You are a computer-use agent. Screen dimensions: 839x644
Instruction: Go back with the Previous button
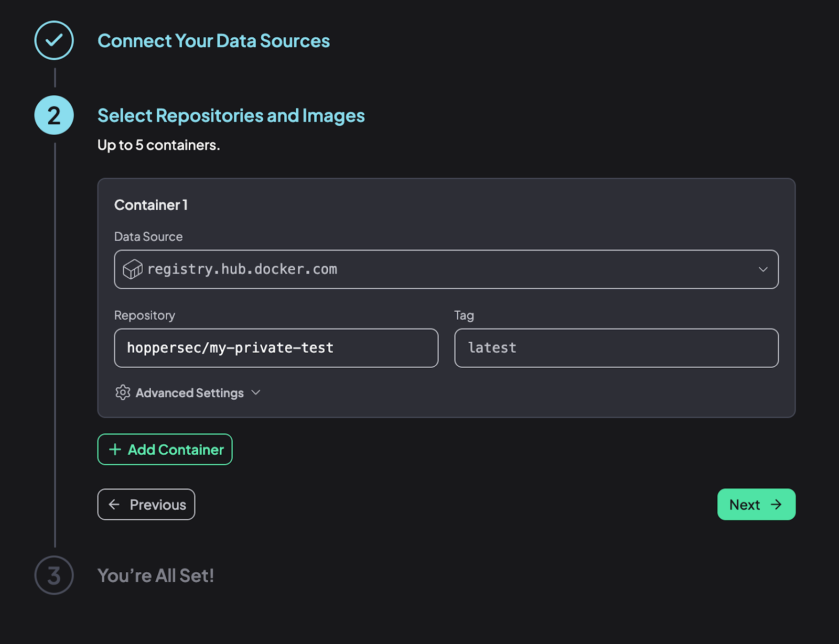[146, 505]
